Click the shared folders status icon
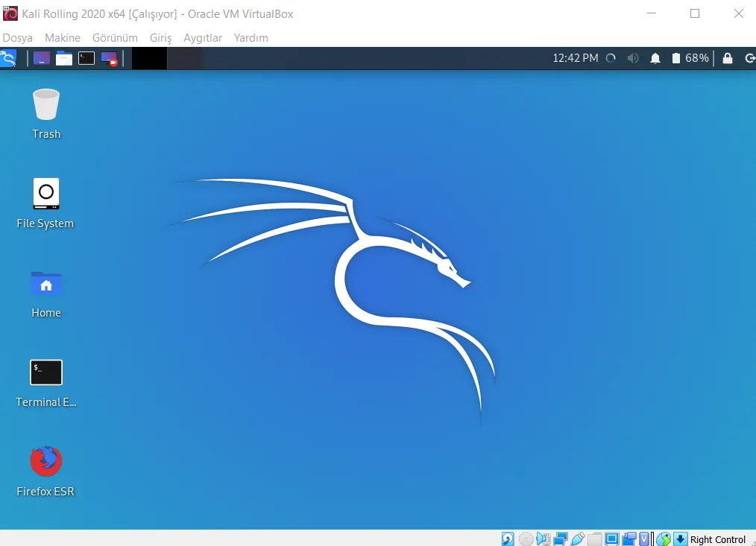Image resolution: width=756 pixels, height=546 pixels. (595, 539)
